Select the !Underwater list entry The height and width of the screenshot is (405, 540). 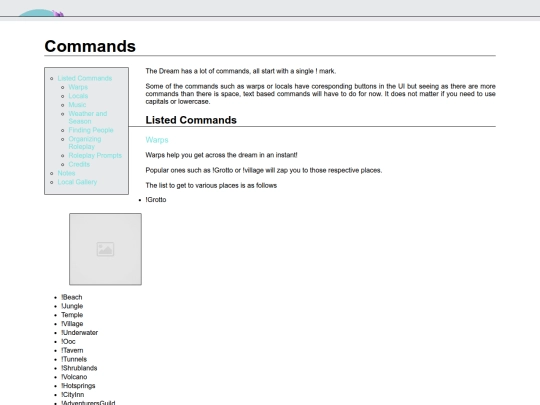[80, 333]
